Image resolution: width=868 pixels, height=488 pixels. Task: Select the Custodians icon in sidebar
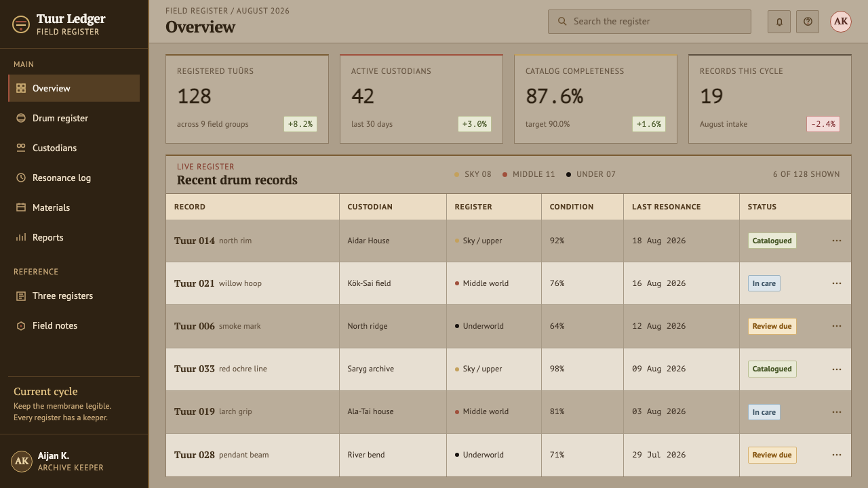[21, 148]
